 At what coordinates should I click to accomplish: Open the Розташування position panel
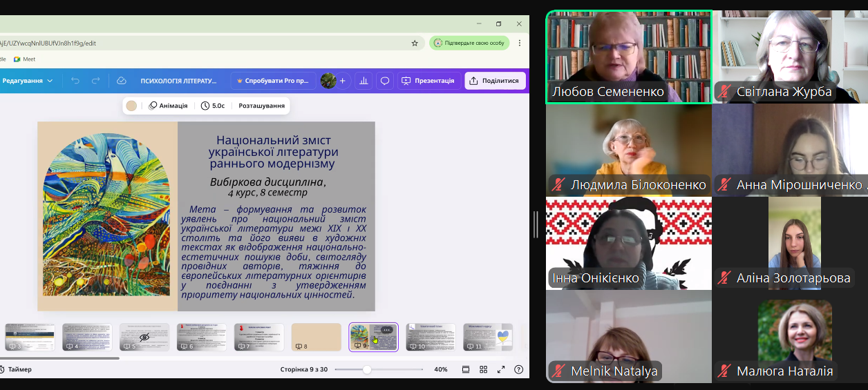(261, 106)
